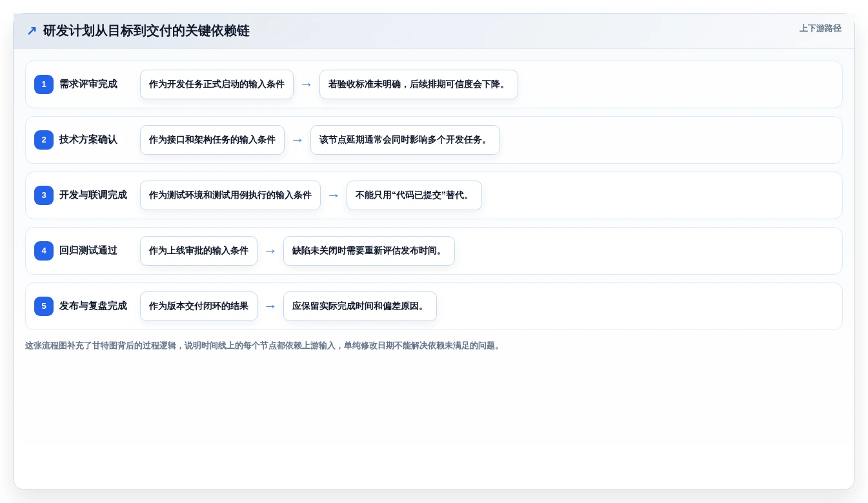
Task: Select step number badge 5
Action: [44, 306]
